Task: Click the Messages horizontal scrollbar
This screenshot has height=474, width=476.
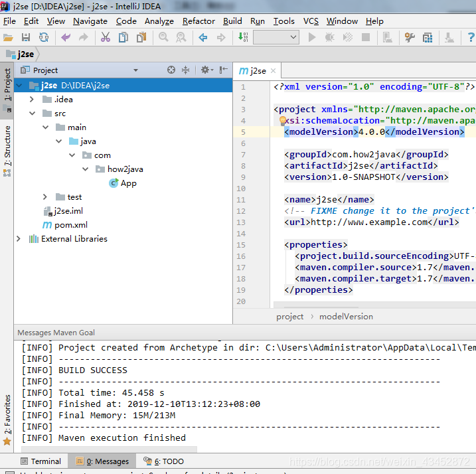Action: [x=110, y=449]
